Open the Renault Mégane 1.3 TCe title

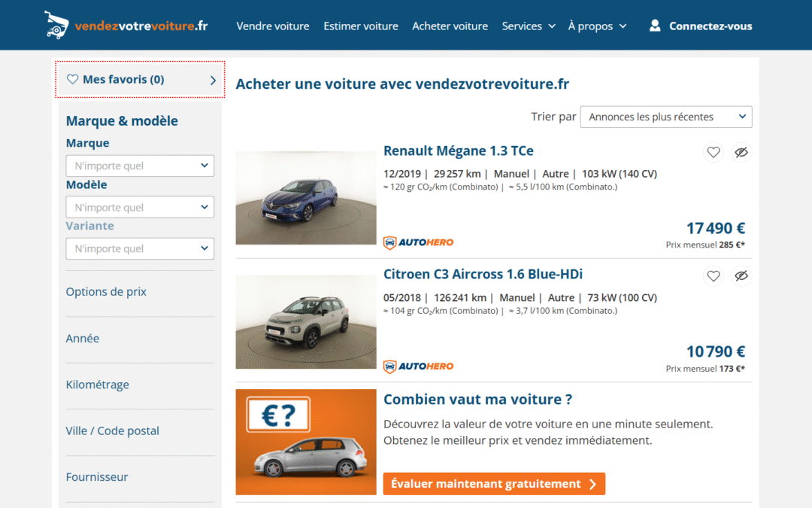pyautogui.click(x=459, y=151)
